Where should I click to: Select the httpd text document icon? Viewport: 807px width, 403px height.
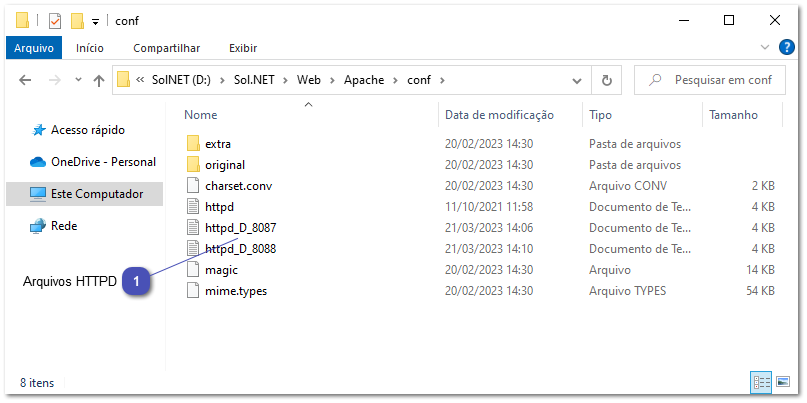click(193, 206)
